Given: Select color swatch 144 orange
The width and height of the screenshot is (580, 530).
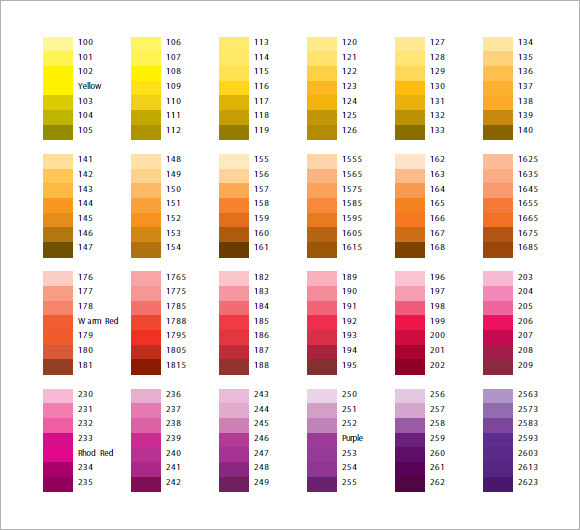Looking at the screenshot, I should (x=58, y=205).
